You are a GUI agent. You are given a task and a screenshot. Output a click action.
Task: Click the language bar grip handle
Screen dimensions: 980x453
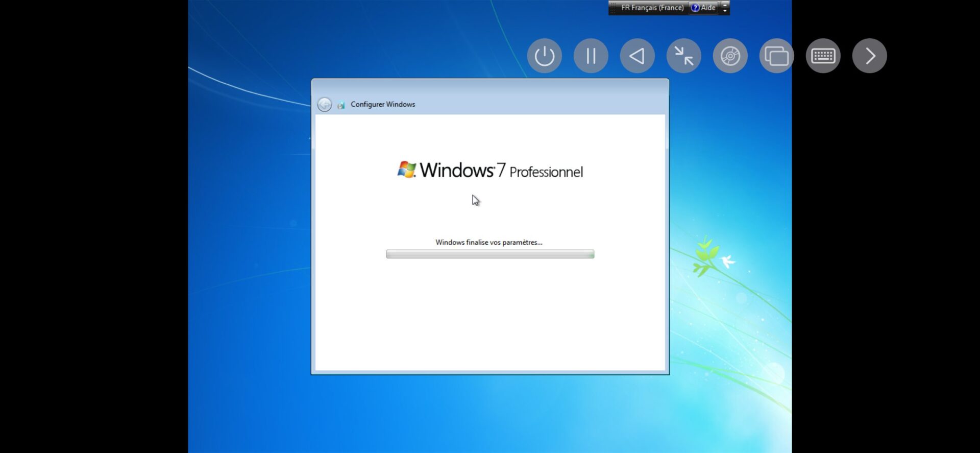(x=613, y=8)
